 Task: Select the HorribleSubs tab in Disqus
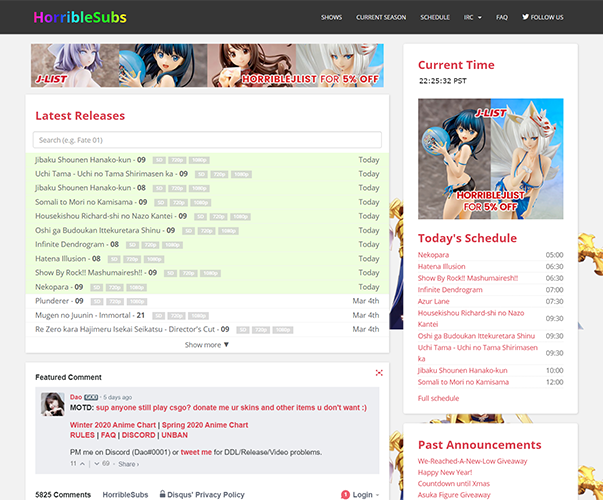click(125, 495)
